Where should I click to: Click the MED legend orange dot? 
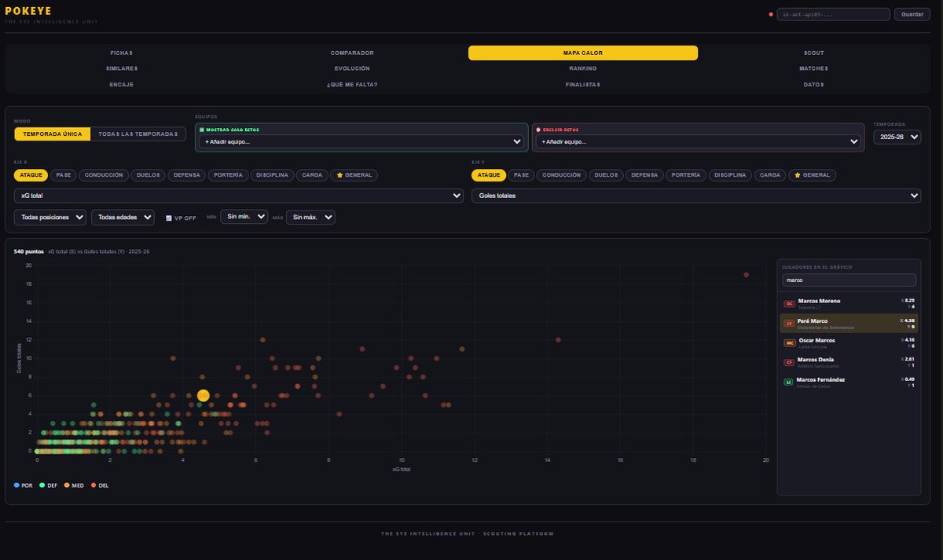[67, 485]
